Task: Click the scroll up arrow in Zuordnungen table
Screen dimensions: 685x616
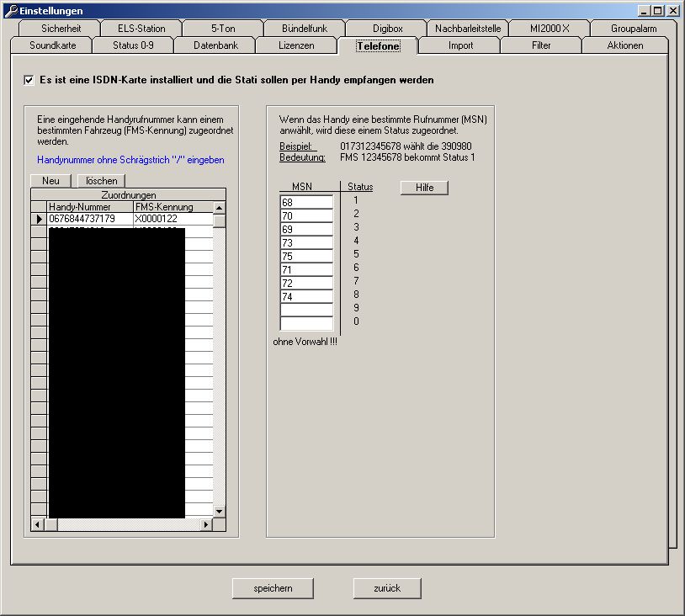Action: click(220, 207)
